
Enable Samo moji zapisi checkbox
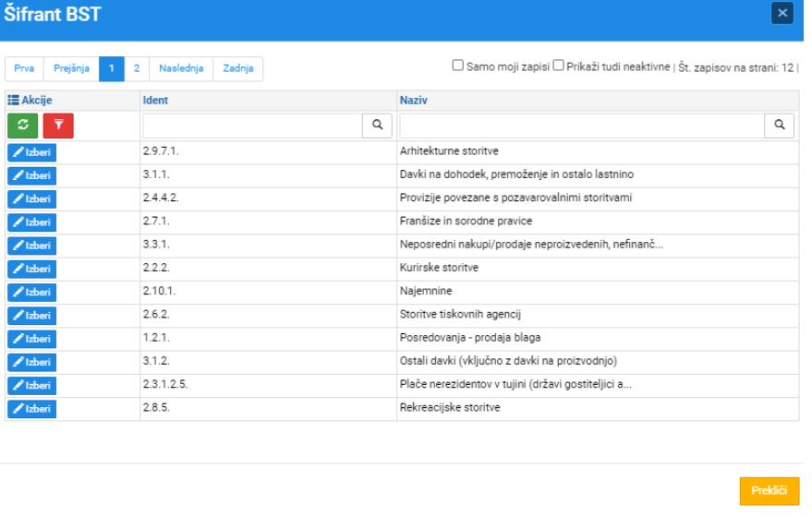pos(458,66)
